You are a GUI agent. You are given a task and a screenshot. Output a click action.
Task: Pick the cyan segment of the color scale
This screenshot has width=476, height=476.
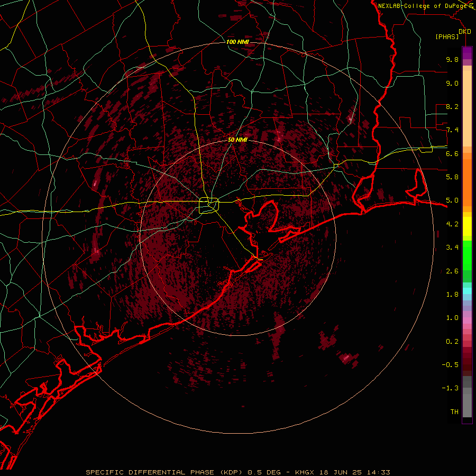click(x=467, y=291)
